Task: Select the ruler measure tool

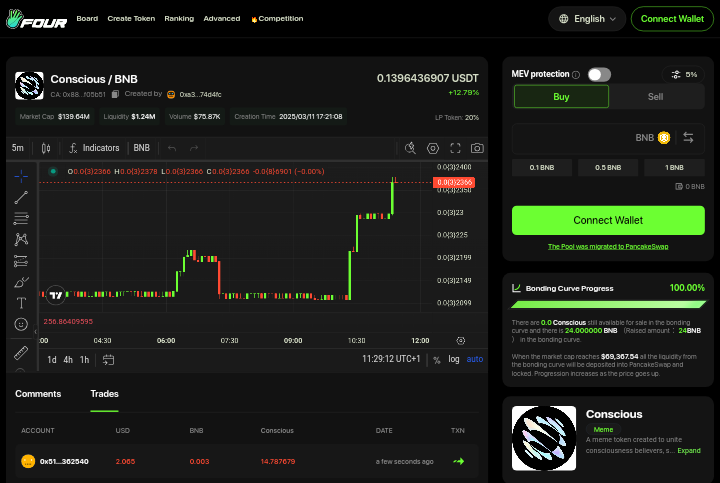Action: [x=21, y=353]
